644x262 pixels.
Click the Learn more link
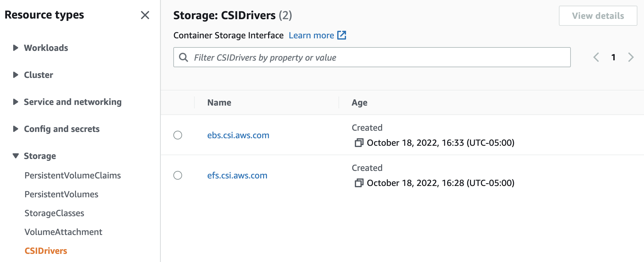311,35
